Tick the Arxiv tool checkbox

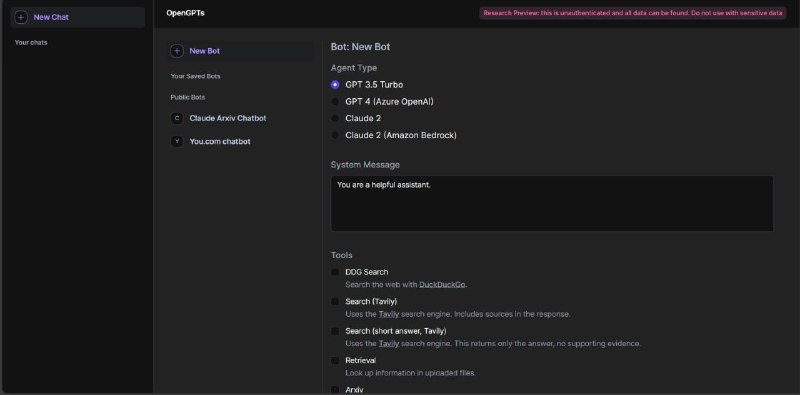click(x=335, y=390)
